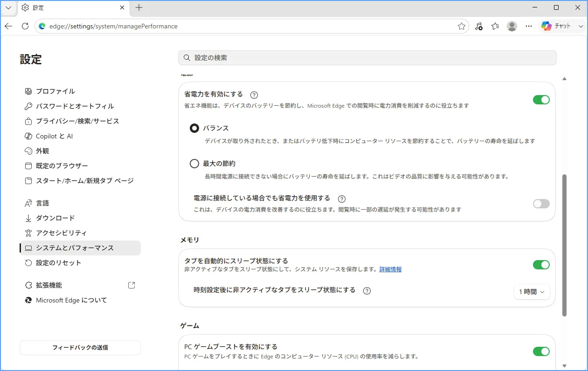Reload the page with refresh icon
The image size is (588, 371).
pos(25,26)
